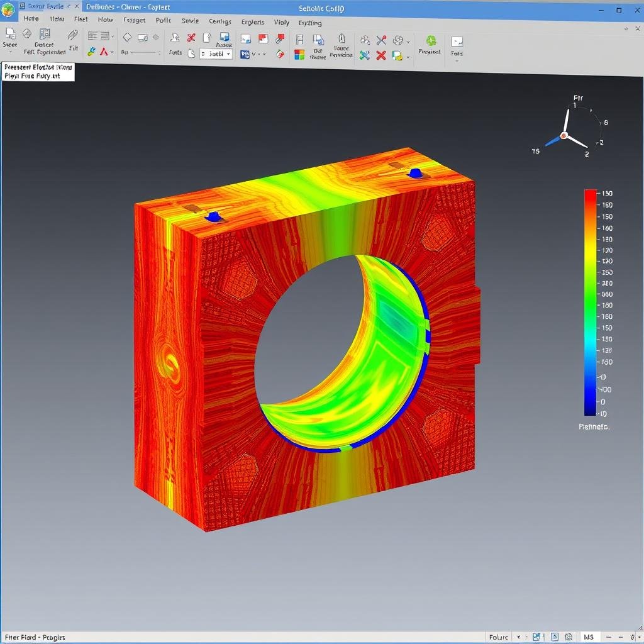Open the dropdown arrow beside the gear tool
This screenshot has width=644, height=644.
pos(409,41)
